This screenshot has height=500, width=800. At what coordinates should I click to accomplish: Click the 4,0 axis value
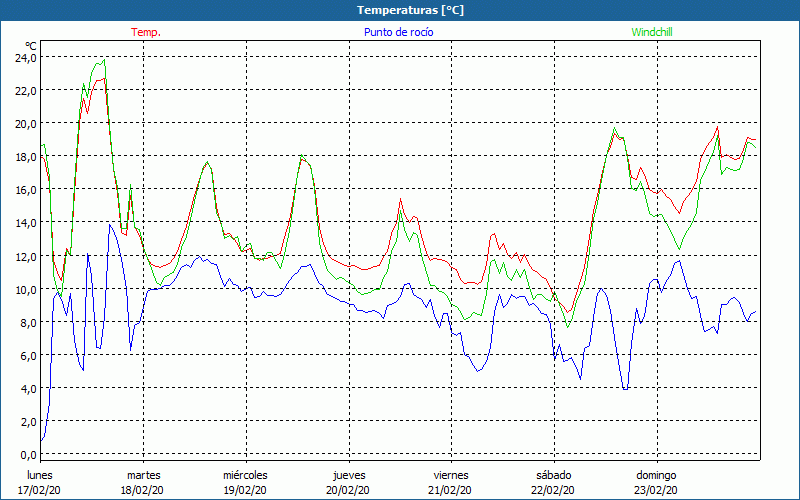tap(28, 389)
